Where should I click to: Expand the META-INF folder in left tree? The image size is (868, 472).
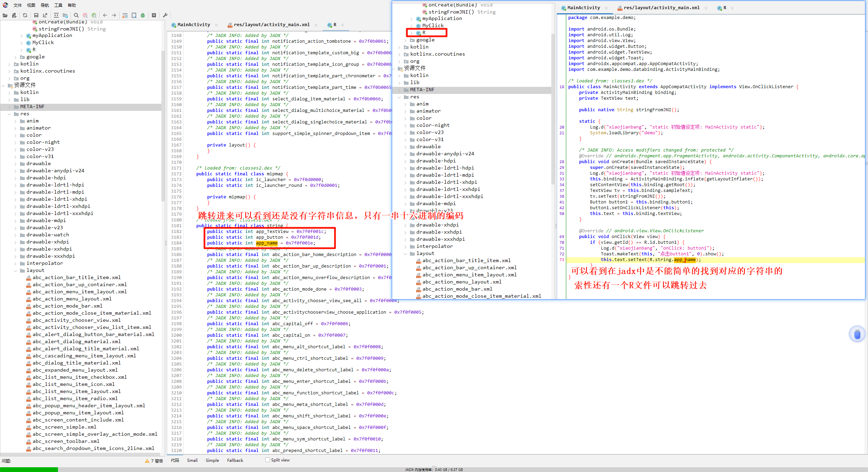pyautogui.click(x=9, y=107)
